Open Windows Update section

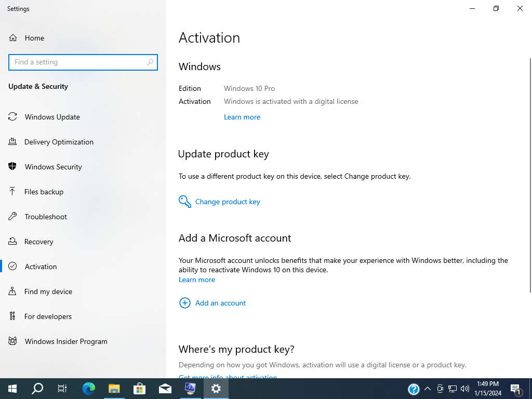point(52,117)
